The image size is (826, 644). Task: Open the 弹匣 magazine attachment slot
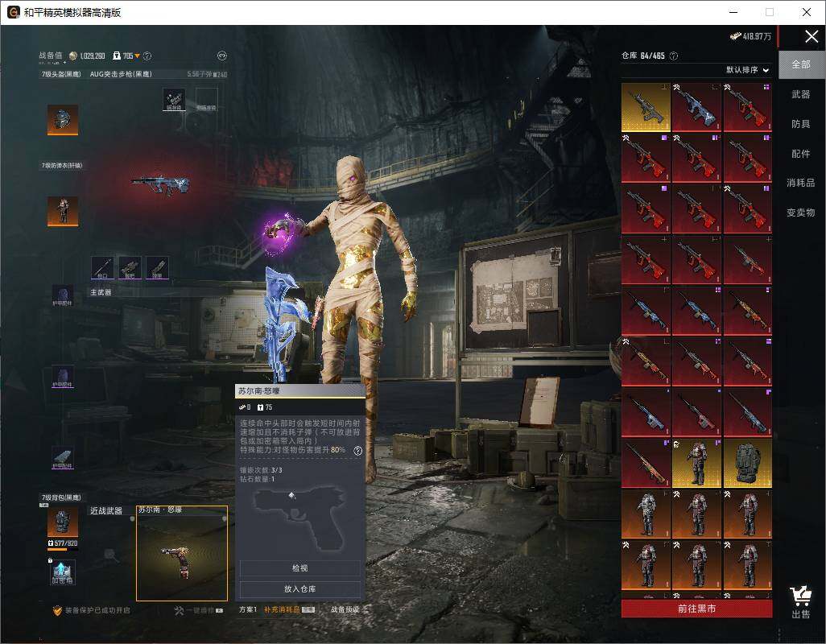pyautogui.click(x=157, y=267)
